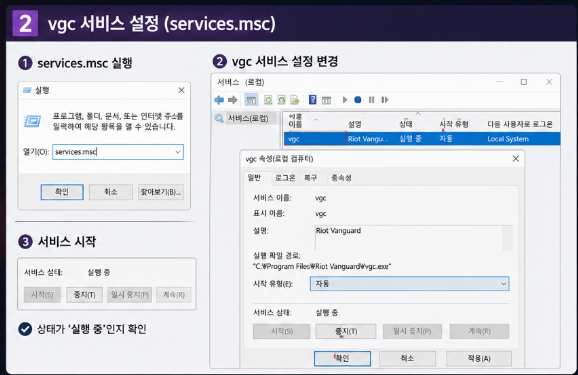Image resolution: width=578 pixels, height=375 pixels.
Task: Close the 실행 Run dialog
Action: (181, 90)
